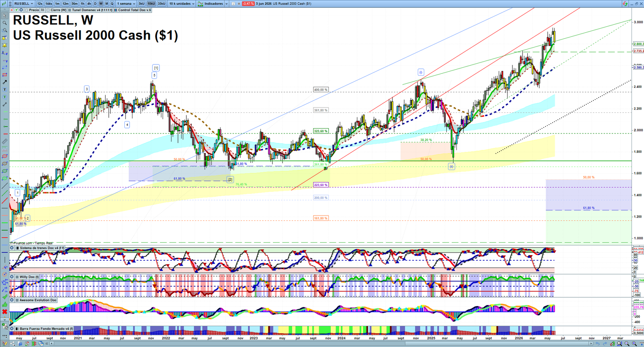This screenshot has width=644, height=347.
Task: Close the Awesome Evolution Doc panel
Action: (x=12, y=300)
